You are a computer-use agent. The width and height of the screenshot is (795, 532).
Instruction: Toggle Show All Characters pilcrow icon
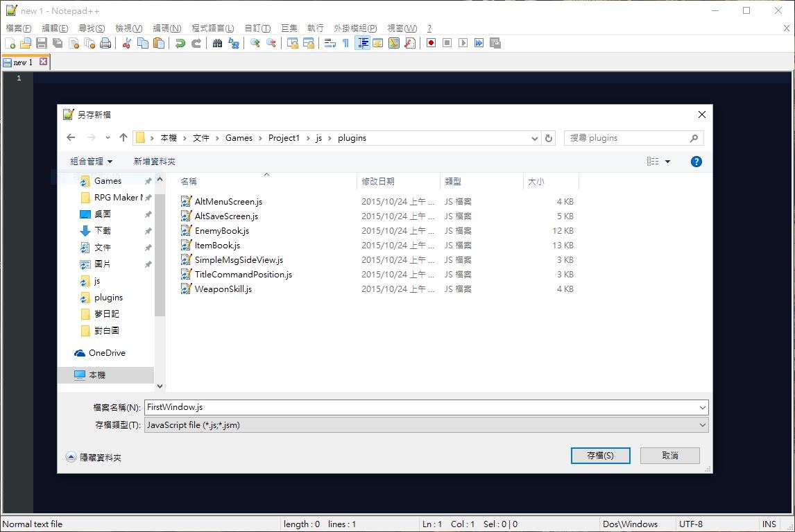[345, 43]
